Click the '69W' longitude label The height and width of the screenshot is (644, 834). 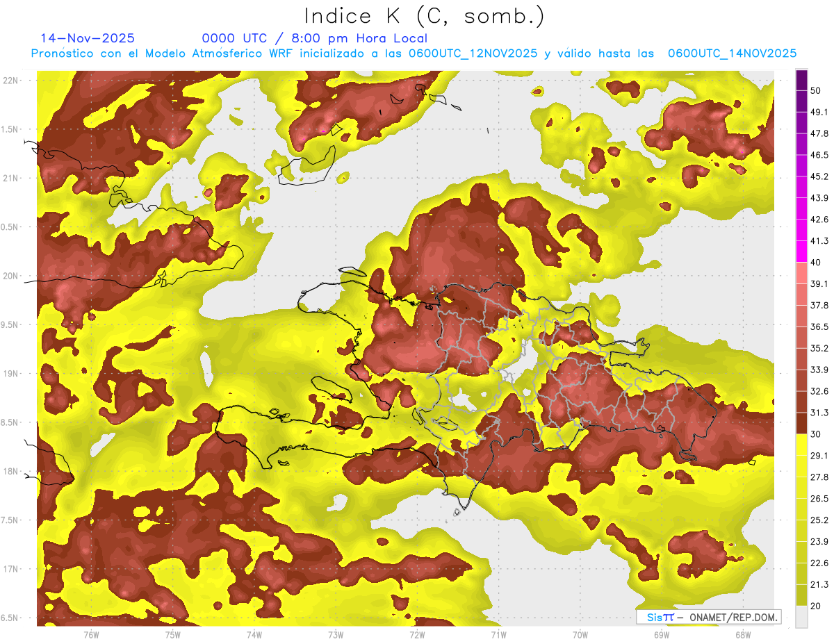coord(662,634)
